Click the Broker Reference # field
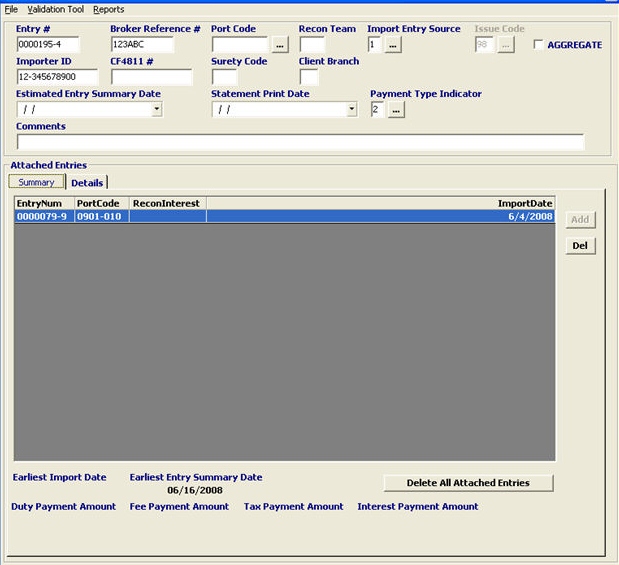 tap(141, 45)
